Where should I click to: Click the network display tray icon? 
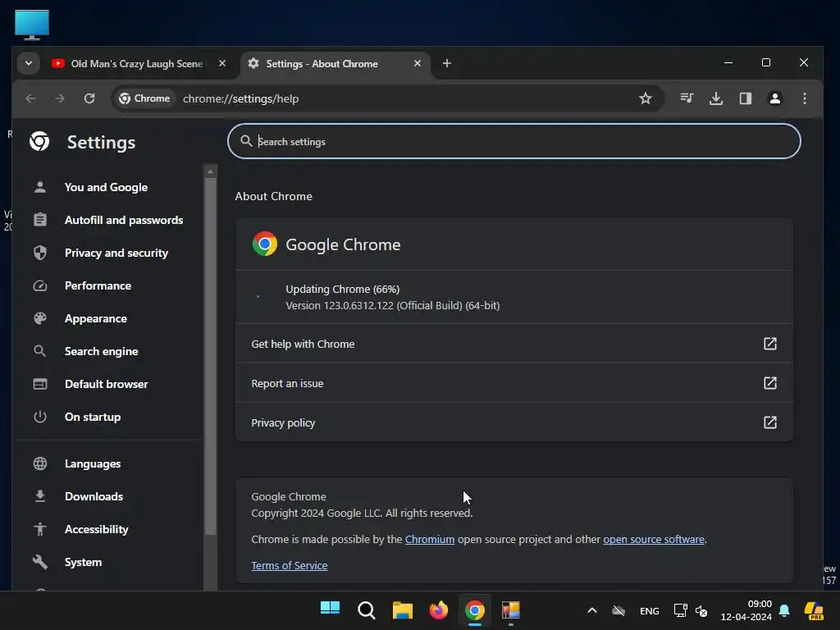[680, 610]
